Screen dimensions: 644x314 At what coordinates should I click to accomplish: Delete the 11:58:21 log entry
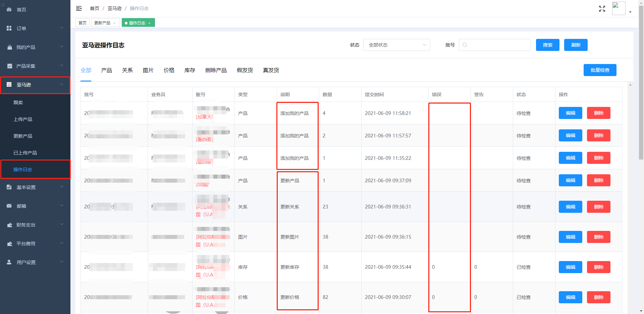[598, 113]
